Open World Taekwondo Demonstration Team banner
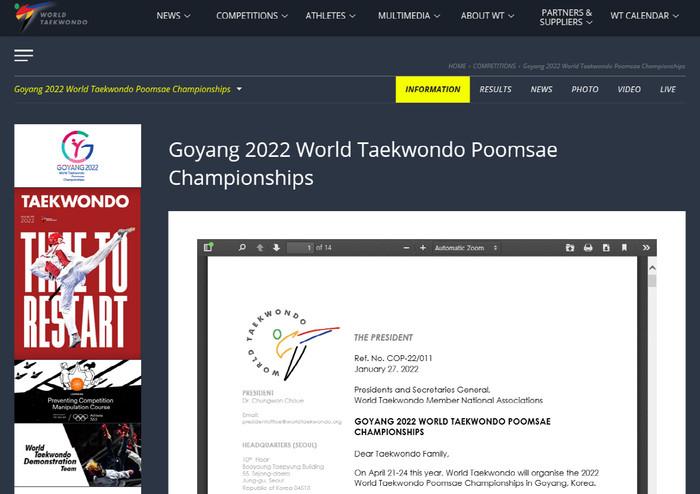 coord(78,455)
